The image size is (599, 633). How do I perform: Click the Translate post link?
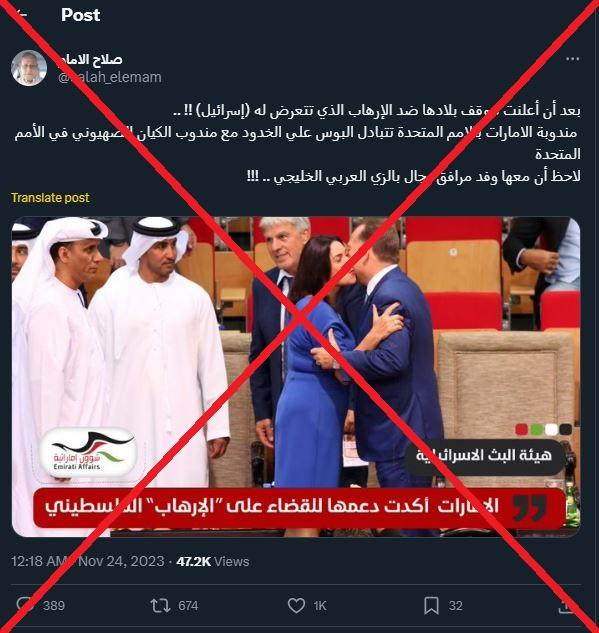point(50,197)
